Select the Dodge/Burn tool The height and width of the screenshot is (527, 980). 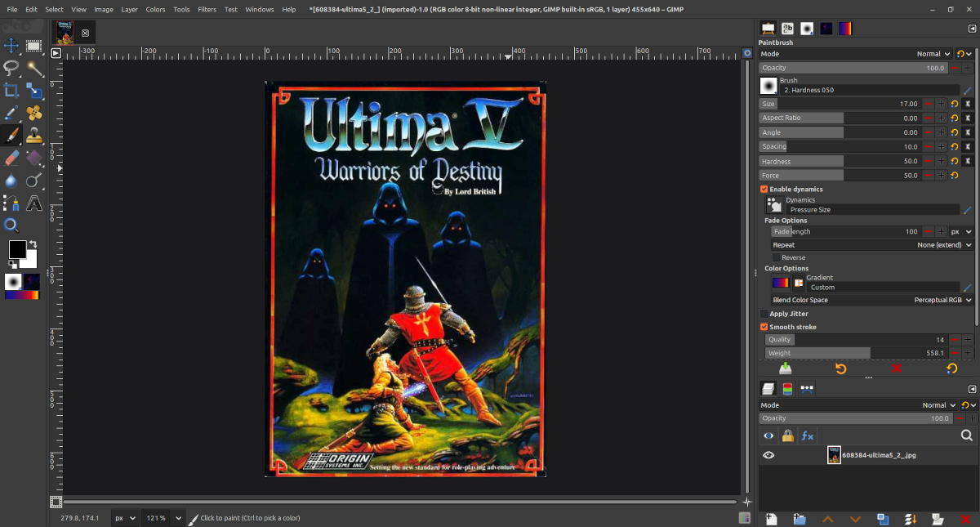pyautogui.click(x=34, y=181)
